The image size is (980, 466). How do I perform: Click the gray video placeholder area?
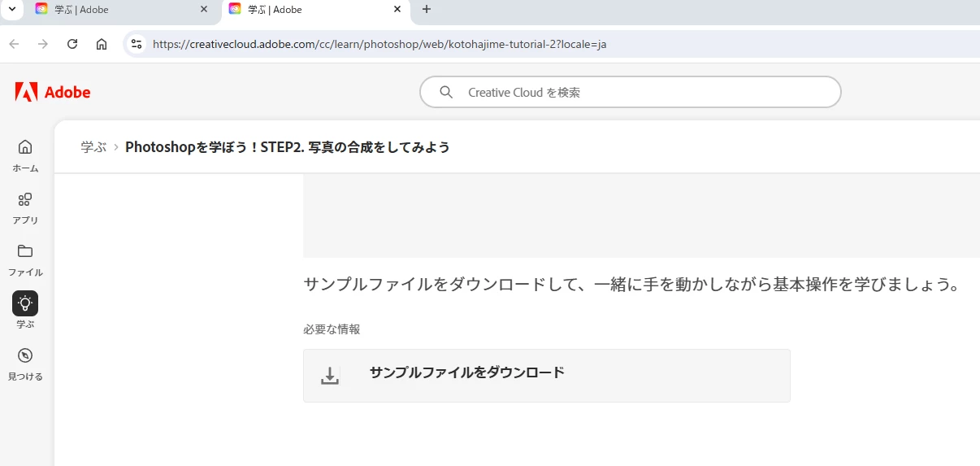(x=641, y=216)
